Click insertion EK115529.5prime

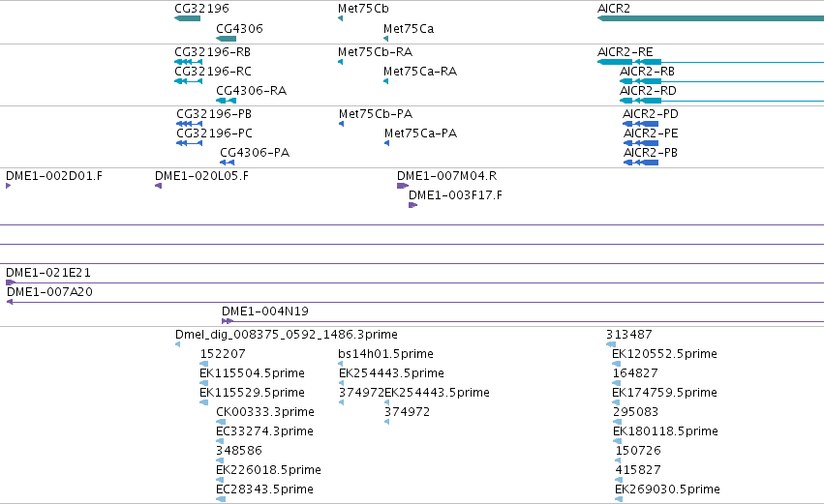coord(252,393)
